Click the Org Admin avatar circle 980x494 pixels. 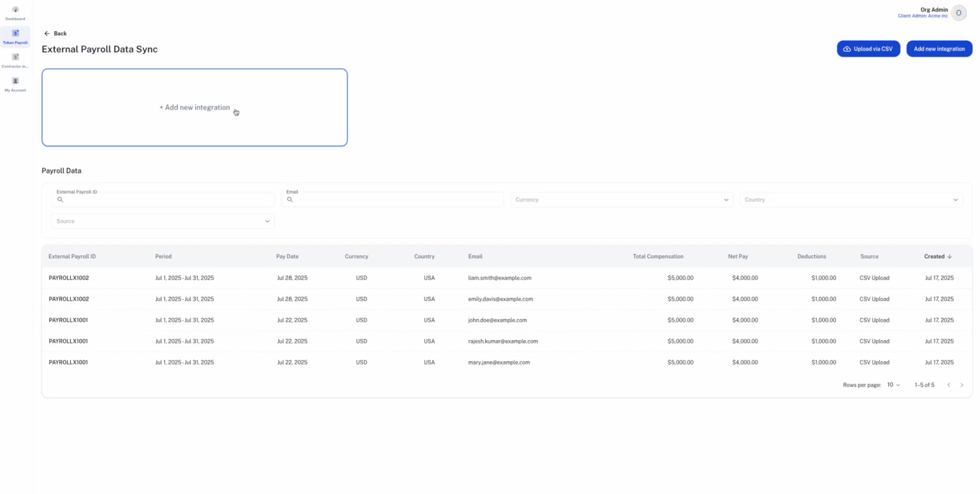pyautogui.click(x=958, y=13)
